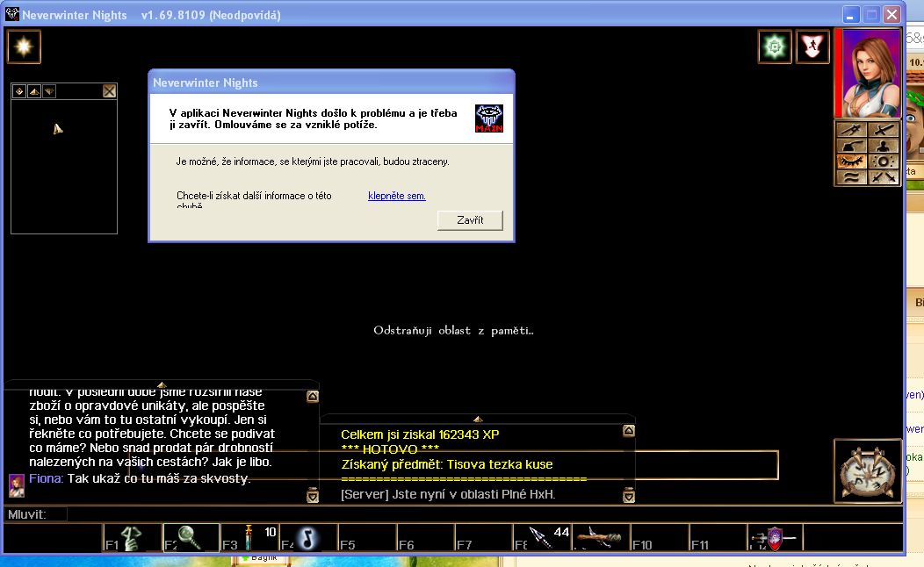Click the minimap zoom out inverted pyramid button
Viewport: 924px width, 567px height.
tap(49, 91)
